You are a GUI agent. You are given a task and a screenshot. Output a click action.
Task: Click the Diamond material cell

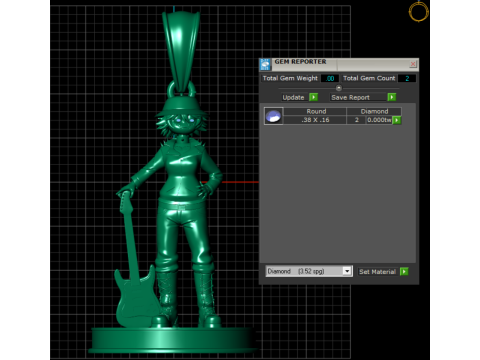tap(374, 111)
